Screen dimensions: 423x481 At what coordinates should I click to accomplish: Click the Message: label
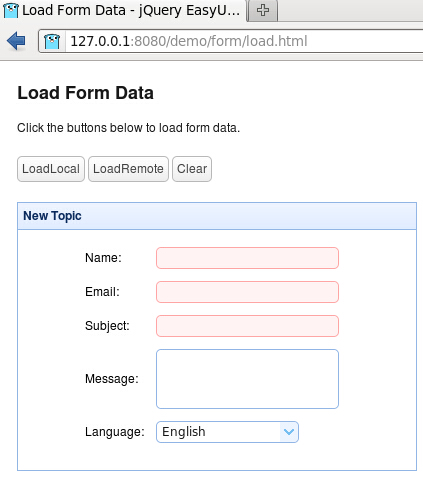(112, 379)
